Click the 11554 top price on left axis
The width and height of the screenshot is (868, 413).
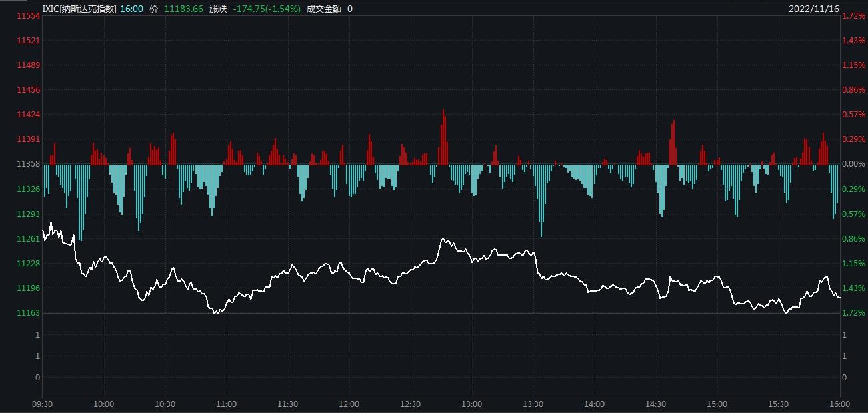[x=29, y=16]
